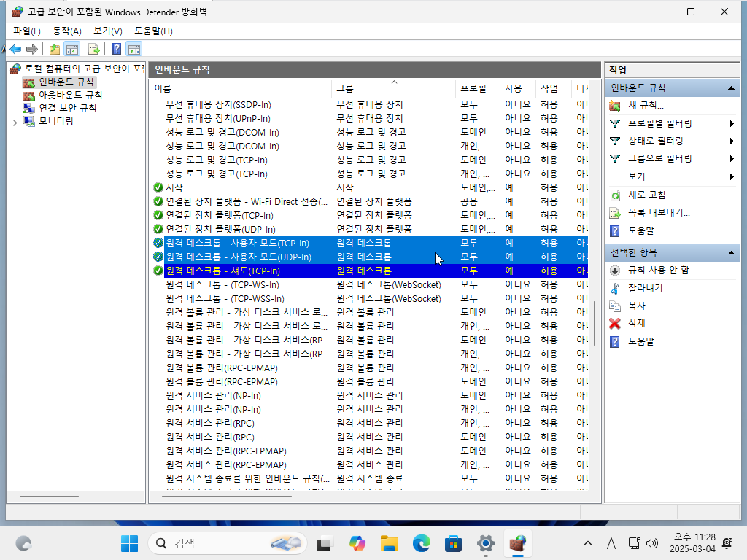
Task: Click the 프로필별 필터링 funnel icon
Action: click(615, 124)
